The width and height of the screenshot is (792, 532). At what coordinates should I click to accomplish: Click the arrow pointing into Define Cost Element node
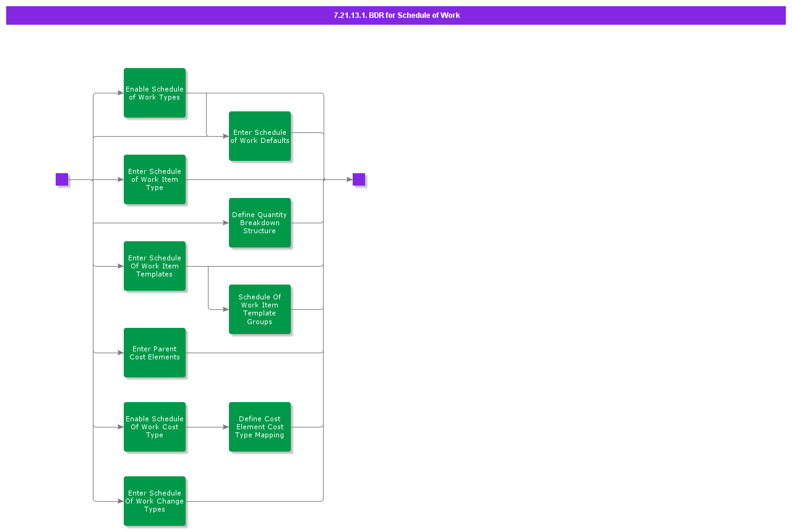click(x=225, y=427)
